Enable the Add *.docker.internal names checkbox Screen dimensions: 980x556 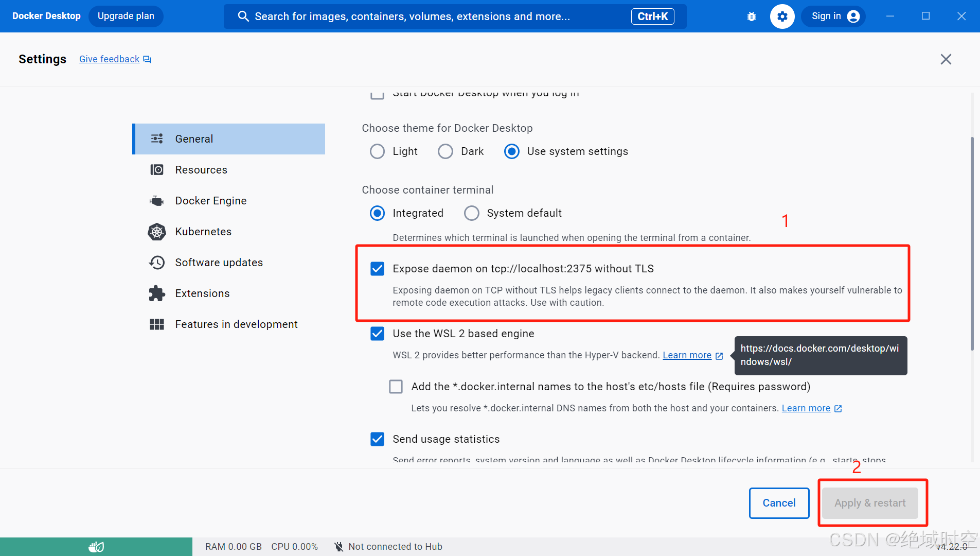[396, 387]
